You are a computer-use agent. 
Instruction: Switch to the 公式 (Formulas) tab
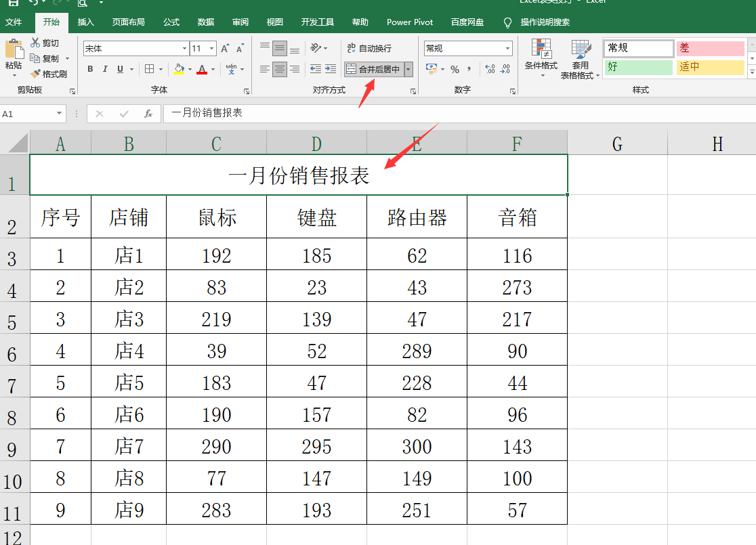coord(171,22)
